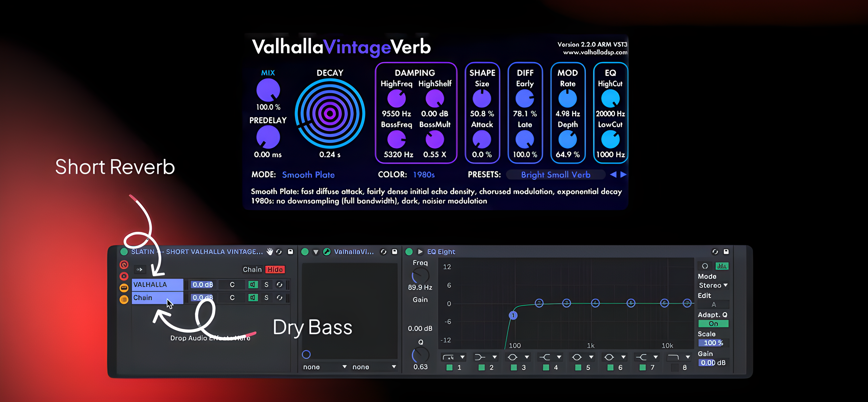The height and width of the screenshot is (402, 868).
Task: Open the right 'none' parameter dropdown
Action: click(374, 367)
